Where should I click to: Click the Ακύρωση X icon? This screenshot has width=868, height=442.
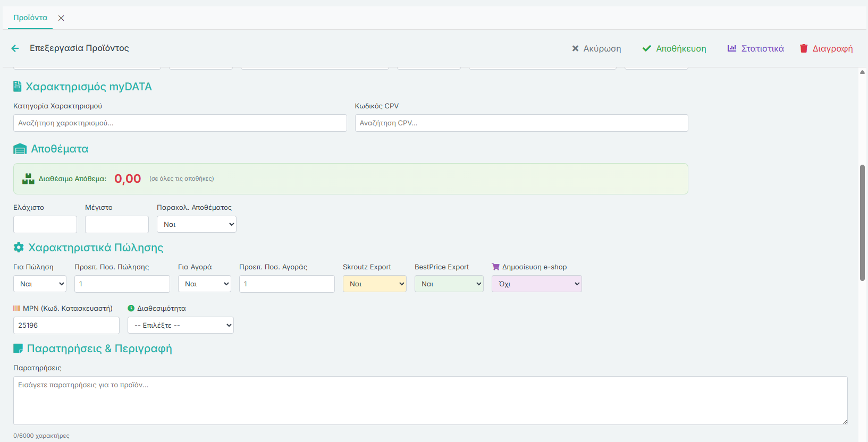tap(575, 48)
